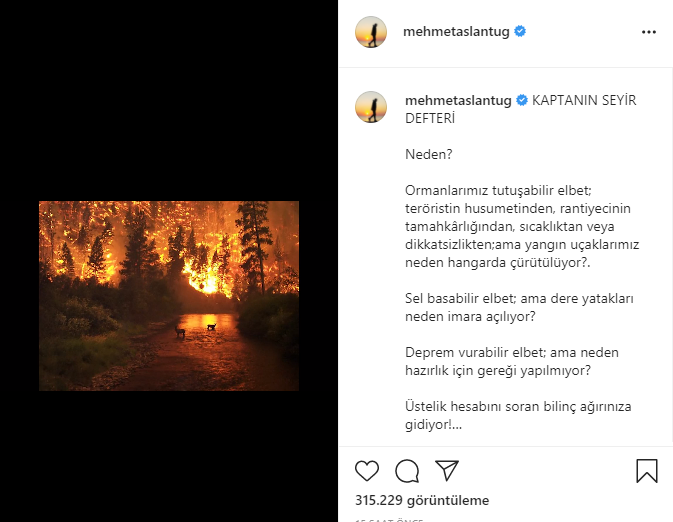Save the post with the bookmark icon
The height and width of the screenshot is (522, 673).
point(646,471)
